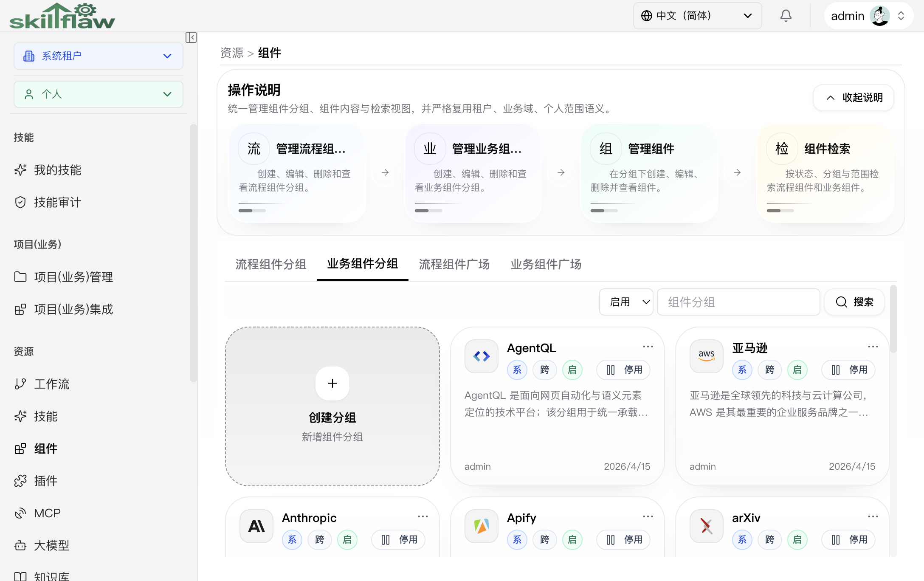Disable AgentQL group with 停用
924x581 pixels.
tap(623, 370)
